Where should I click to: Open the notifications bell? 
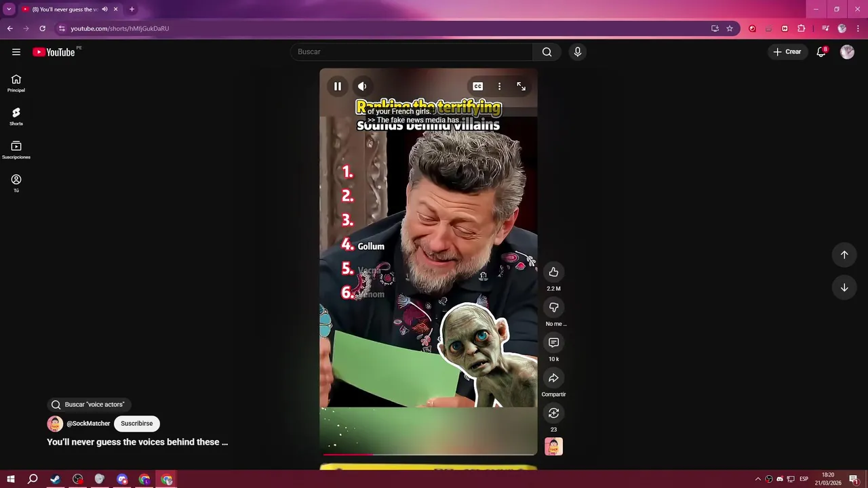click(821, 52)
